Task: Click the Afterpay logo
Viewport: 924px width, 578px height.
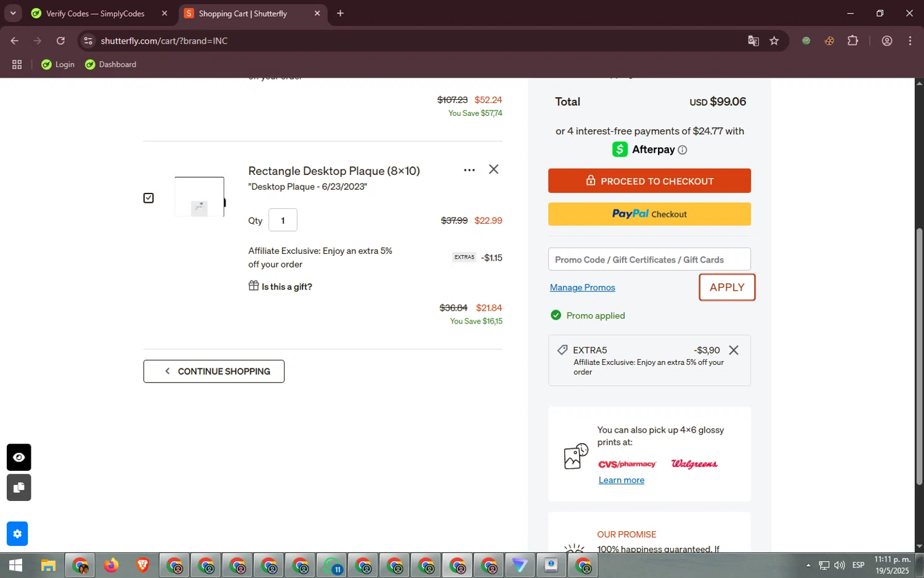Action: point(644,150)
